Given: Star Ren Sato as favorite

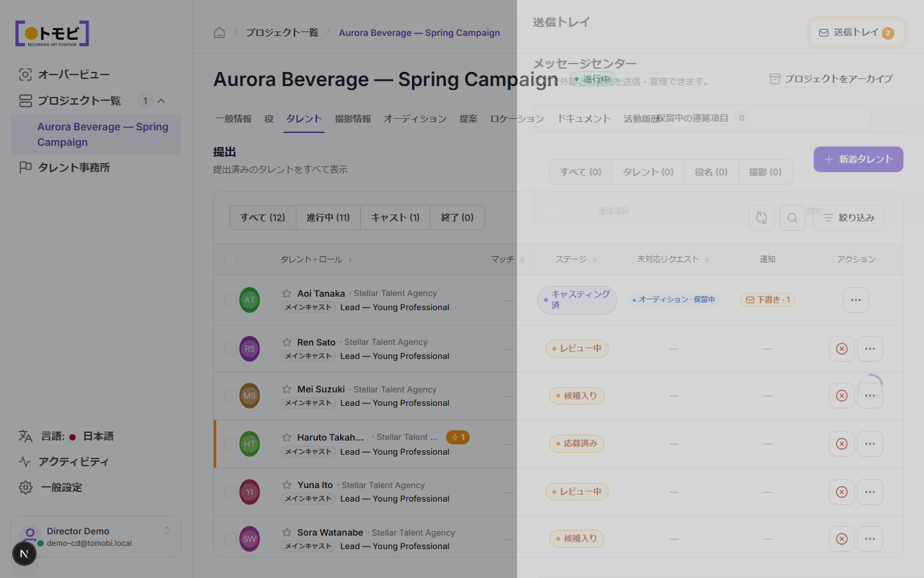Looking at the screenshot, I should pyautogui.click(x=287, y=342).
